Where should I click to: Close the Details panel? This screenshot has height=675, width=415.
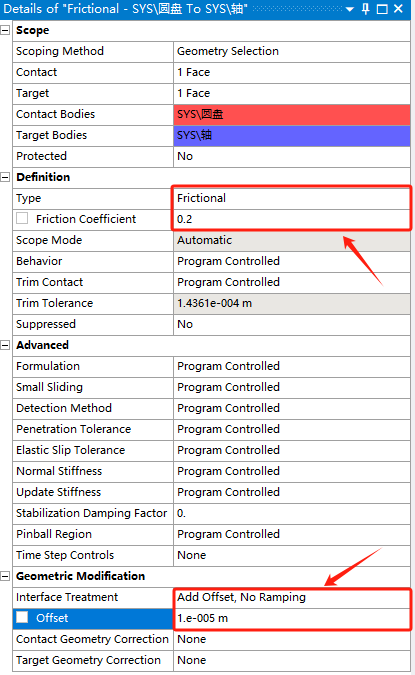pos(399,9)
